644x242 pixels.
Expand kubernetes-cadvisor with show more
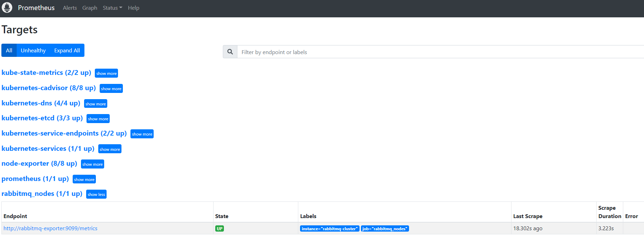[x=111, y=88]
